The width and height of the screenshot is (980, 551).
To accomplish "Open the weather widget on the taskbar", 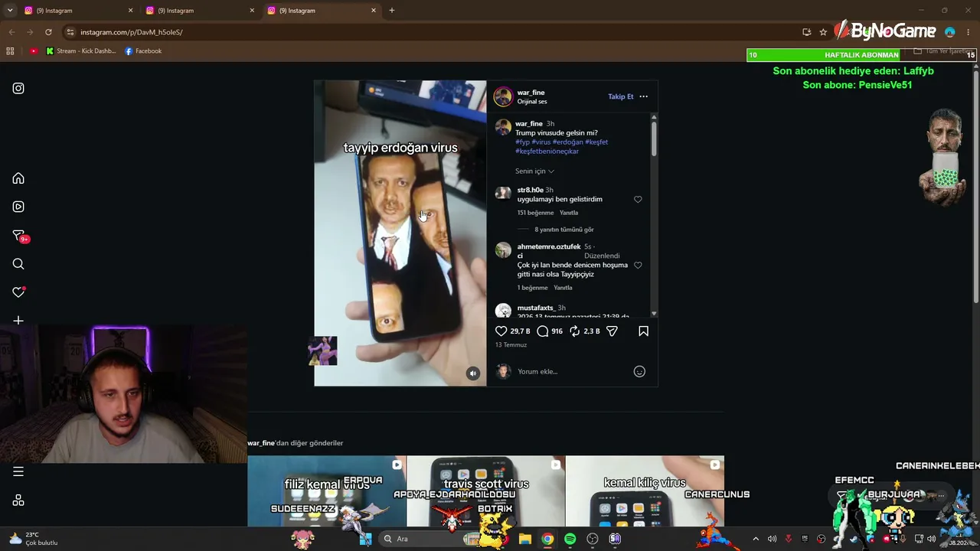I will 33,539.
